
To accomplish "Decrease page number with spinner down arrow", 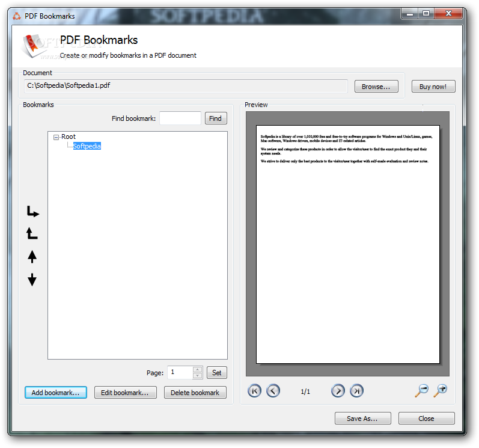I will [x=198, y=376].
